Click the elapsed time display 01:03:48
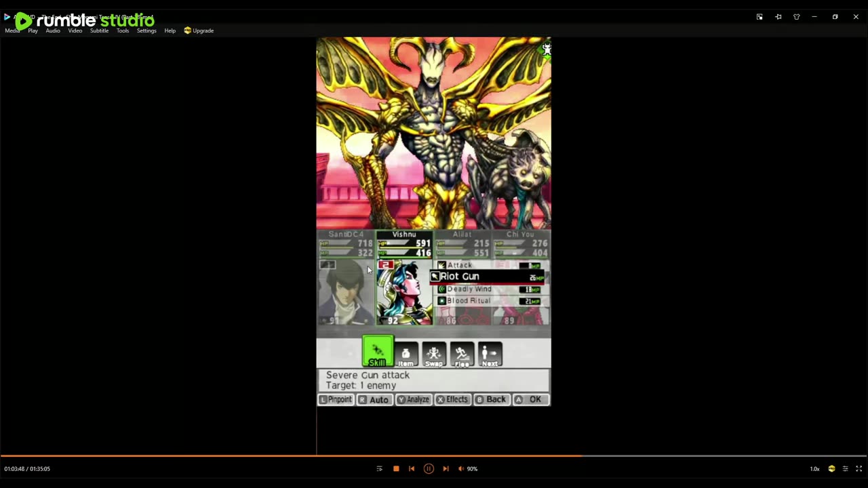 click(x=14, y=469)
